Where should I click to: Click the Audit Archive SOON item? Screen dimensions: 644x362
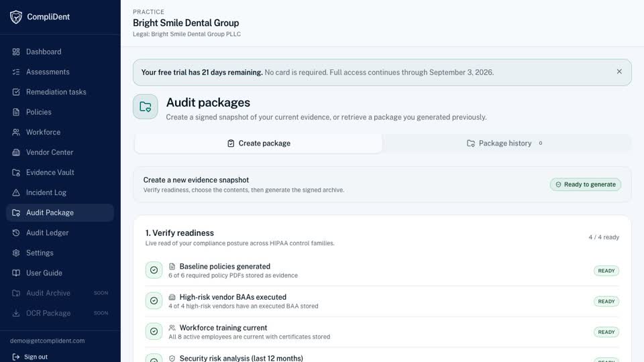(60, 293)
